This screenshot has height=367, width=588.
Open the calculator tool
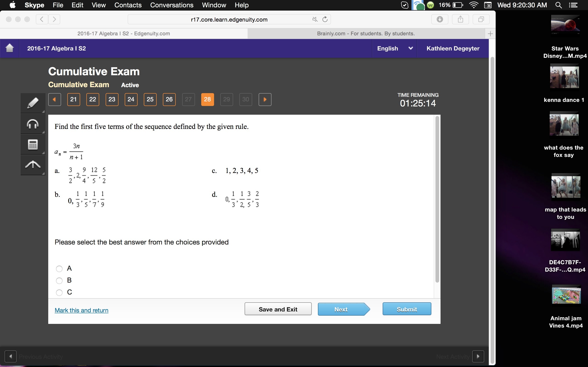(33, 145)
